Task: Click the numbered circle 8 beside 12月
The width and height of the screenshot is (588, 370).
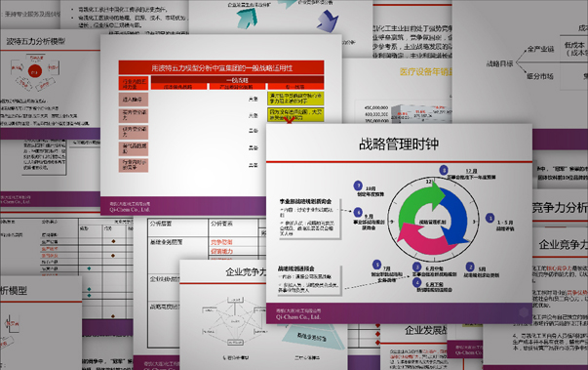Action: point(444,170)
